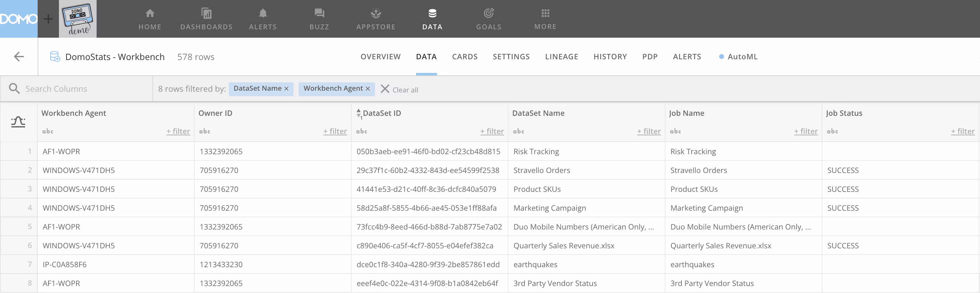Image resolution: width=980 pixels, height=293 pixels.
Task: Click the Workbench Agent column header
Action: pyautogui.click(x=74, y=113)
